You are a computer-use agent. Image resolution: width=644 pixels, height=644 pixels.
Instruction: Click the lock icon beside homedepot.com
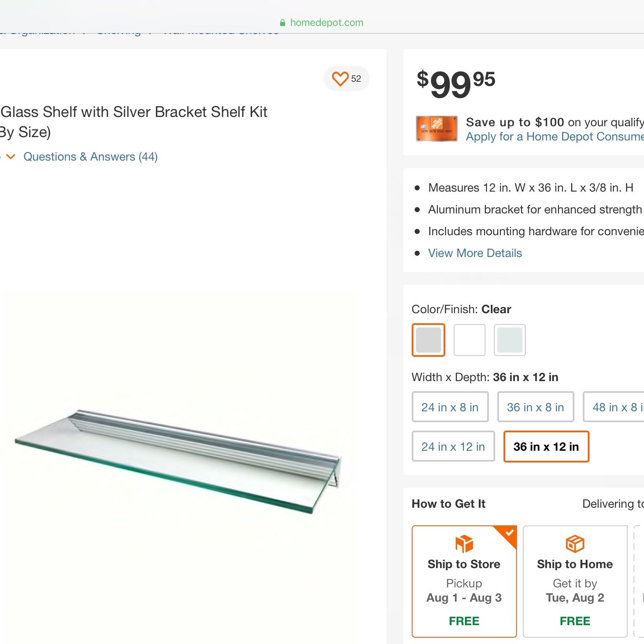(283, 23)
